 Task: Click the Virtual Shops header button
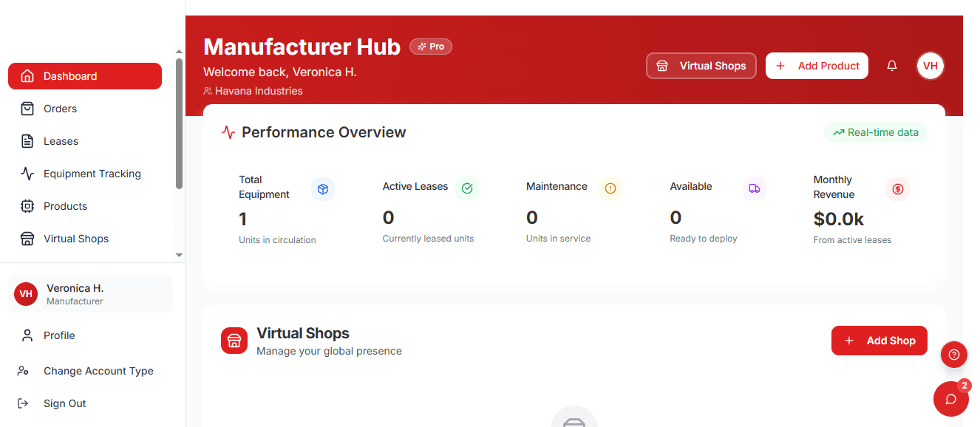tap(701, 66)
